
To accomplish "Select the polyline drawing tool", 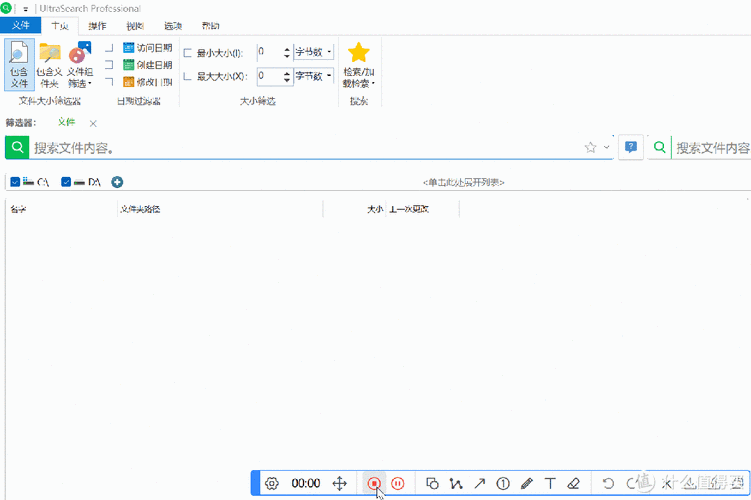I will tap(456, 483).
